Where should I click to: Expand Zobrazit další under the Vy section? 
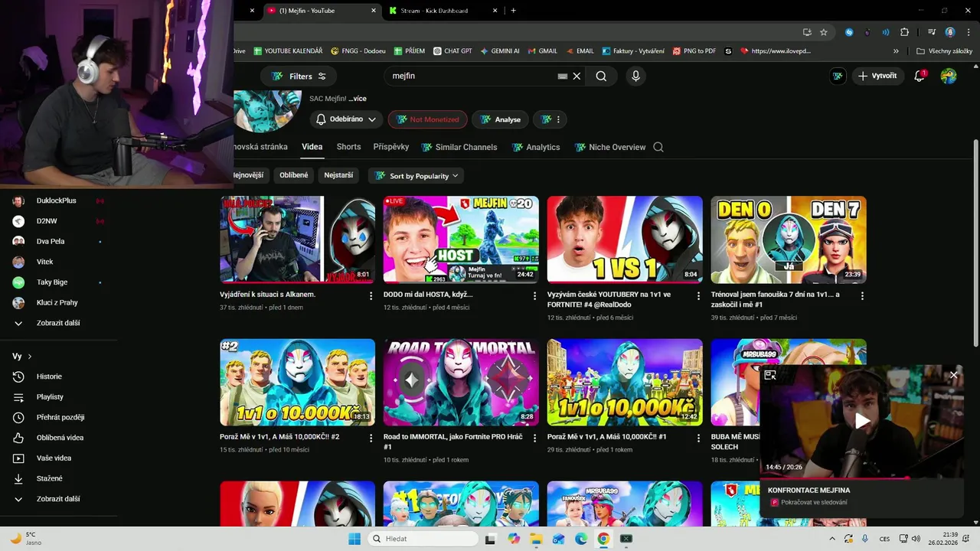point(58,499)
